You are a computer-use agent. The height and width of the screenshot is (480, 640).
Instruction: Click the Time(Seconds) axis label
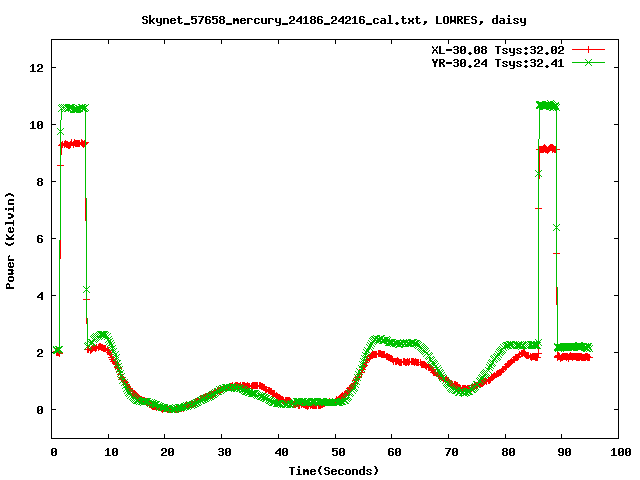[333, 471]
